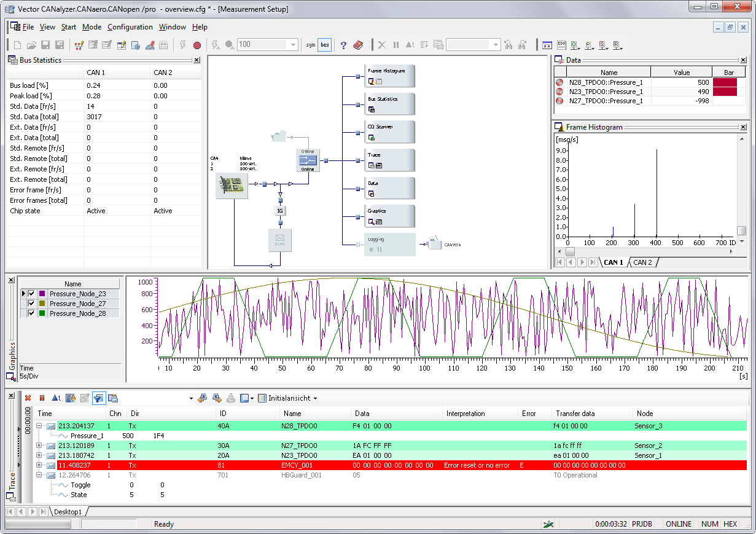Toggle the sym symbolic display button
The width and height of the screenshot is (756, 534).
[x=311, y=45]
